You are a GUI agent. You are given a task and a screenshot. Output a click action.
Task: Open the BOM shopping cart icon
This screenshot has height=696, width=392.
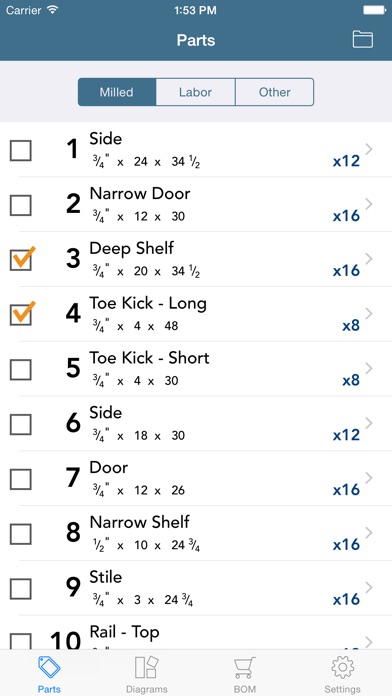click(245, 668)
